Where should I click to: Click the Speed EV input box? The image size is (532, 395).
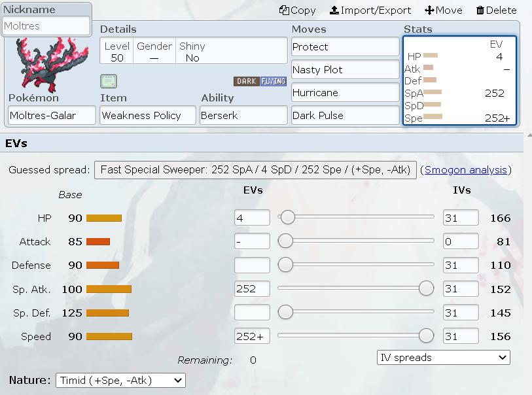[x=252, y=336]
